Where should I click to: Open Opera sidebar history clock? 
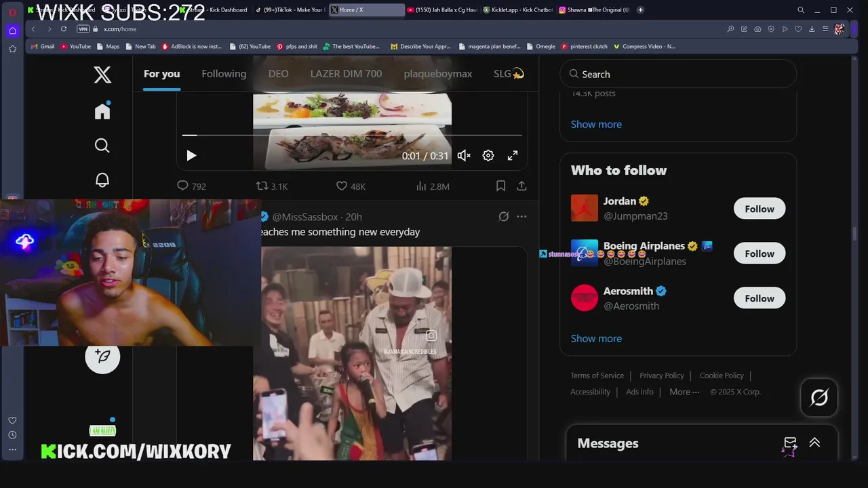click(x=12, y=435)
